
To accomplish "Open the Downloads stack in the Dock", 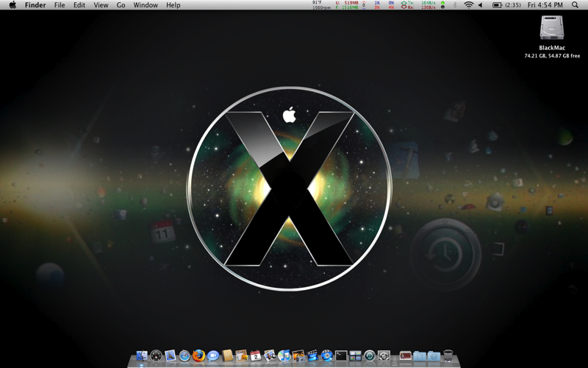I will point(434,355).
